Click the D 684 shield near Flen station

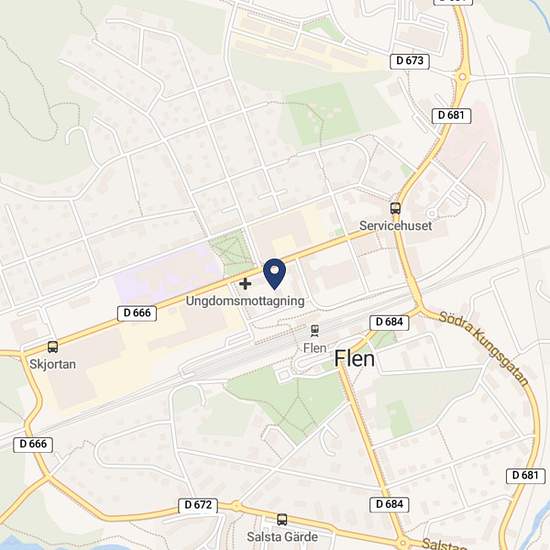pyautogui.click(x=389, y=322)
